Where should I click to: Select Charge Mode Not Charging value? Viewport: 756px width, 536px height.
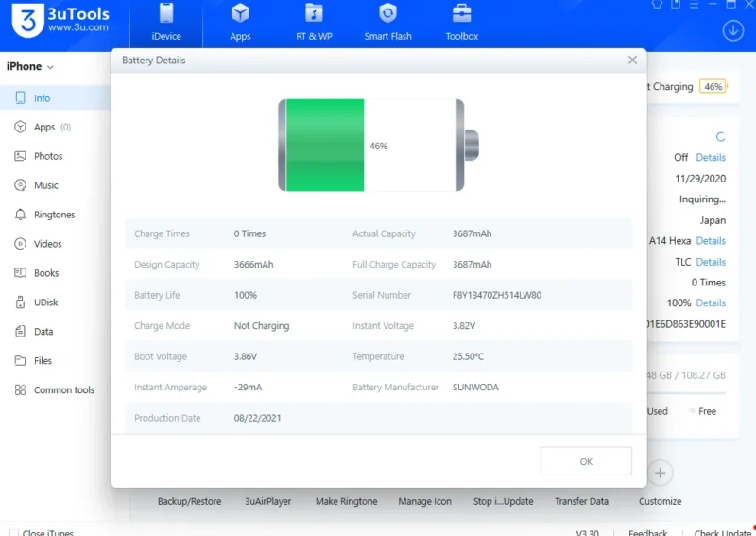pyautogui.click(x=262, y=325)
